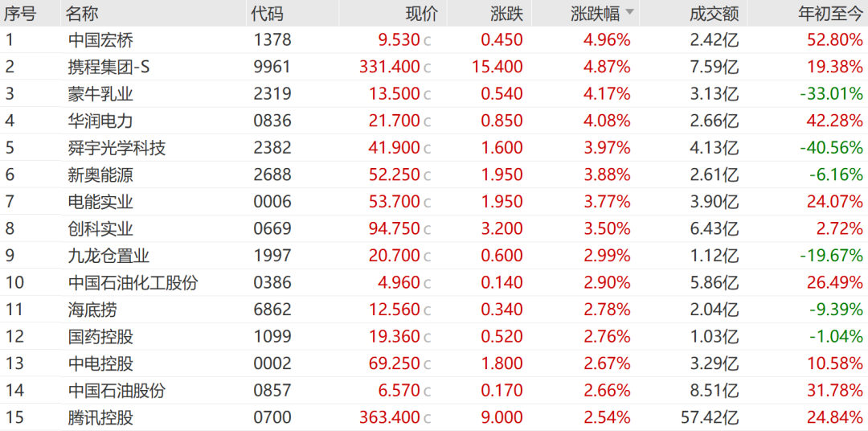Click stock code 2319 for 蒙牛乳业
This screenshot has height=431, width=868.
click(x=272, y=94)
